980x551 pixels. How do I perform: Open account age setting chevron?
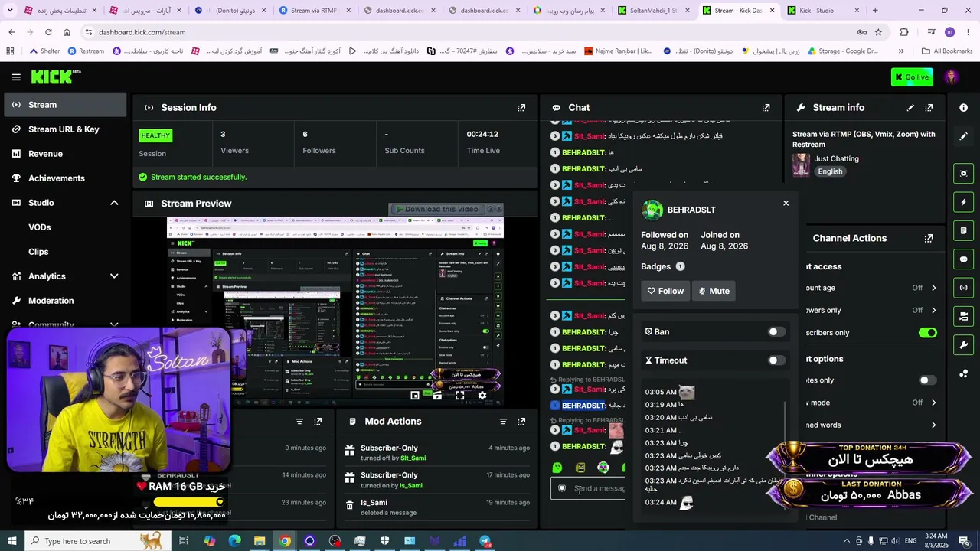point(933,288)
